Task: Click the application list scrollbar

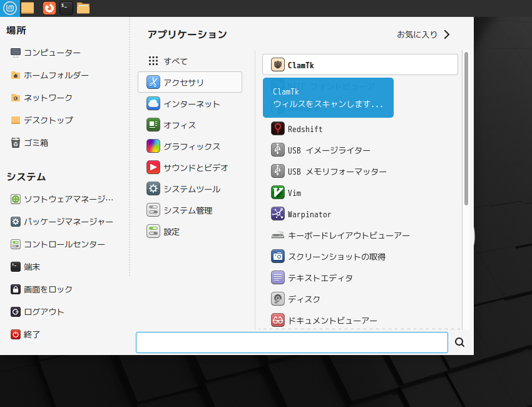Action: [x=466, y=128]
